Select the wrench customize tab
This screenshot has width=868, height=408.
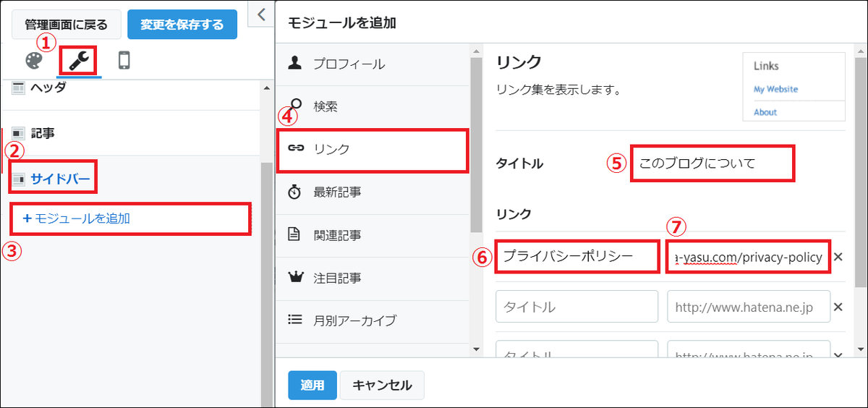coord(77,61)
